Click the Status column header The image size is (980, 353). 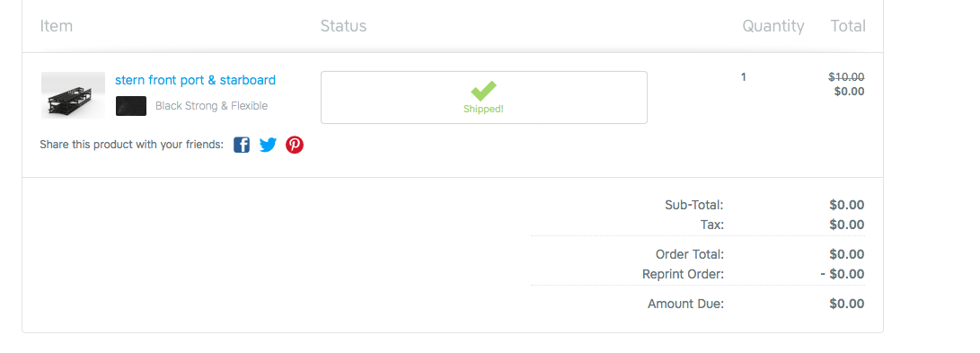(343, 26)
